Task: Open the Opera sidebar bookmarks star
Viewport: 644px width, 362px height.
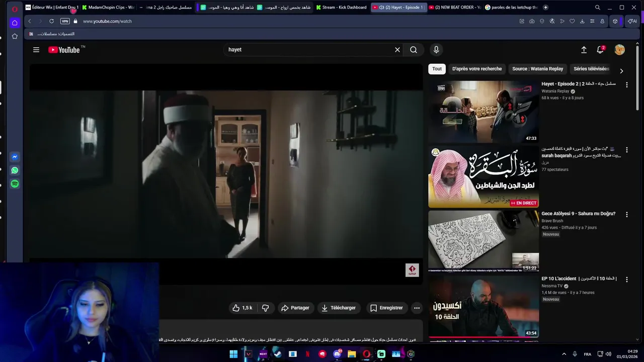Action: 15,36
